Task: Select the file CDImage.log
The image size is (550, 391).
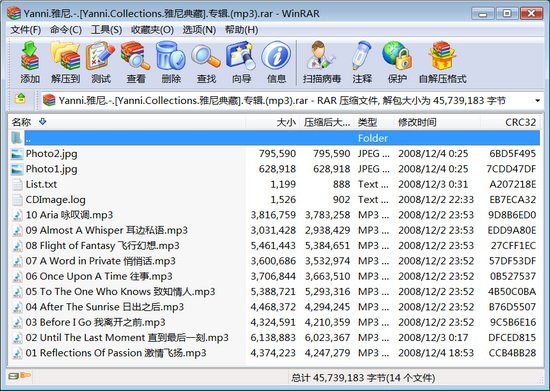Action: [274, 200]
